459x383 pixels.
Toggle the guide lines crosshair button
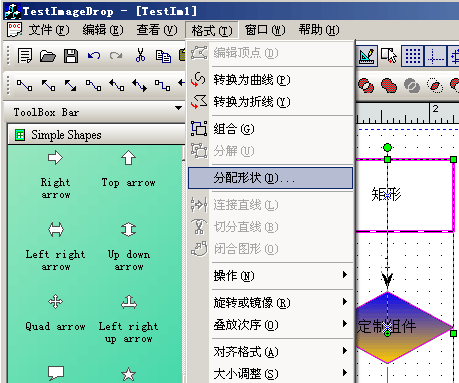[x=435, y=56]
